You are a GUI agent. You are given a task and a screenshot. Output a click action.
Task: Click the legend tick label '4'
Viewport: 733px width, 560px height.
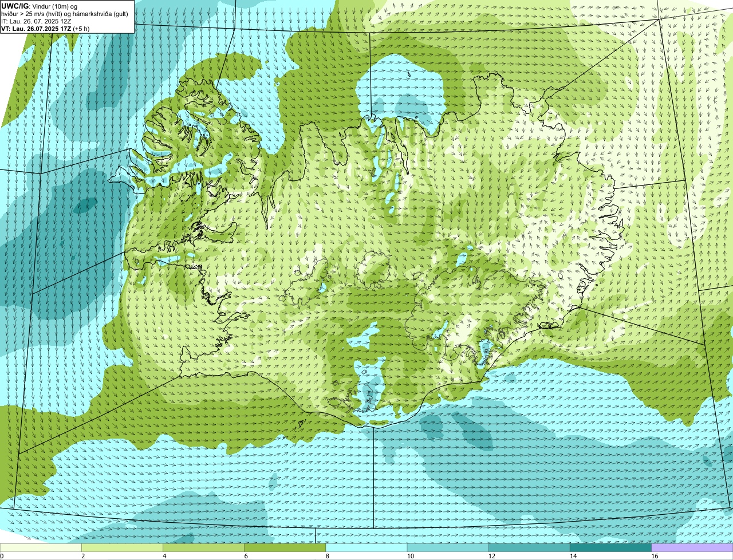[x=164, y=556]
